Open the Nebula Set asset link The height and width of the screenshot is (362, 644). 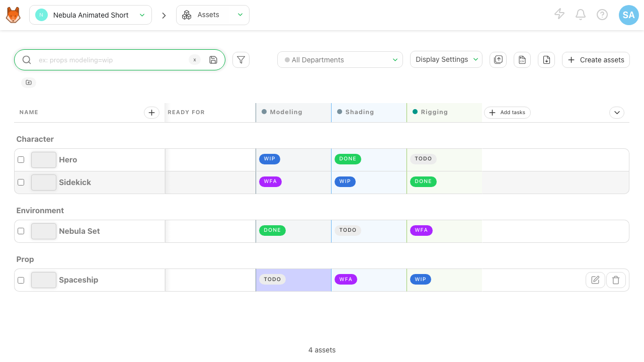79,231
